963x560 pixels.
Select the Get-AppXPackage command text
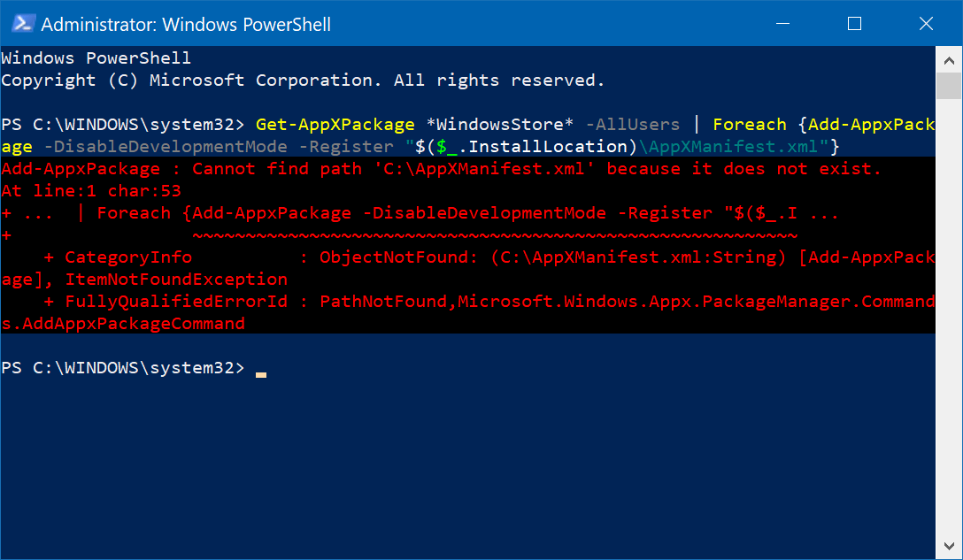click(335, 124)
